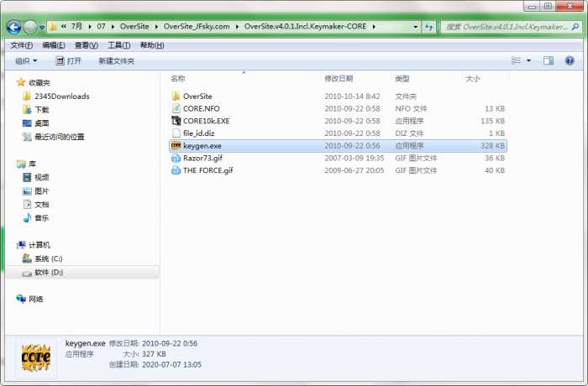Expand the arrow after the OverSite breadcrumb
The width and height of the screenshot is (588, 386).
pyautogui.click(x=156, y=27)
